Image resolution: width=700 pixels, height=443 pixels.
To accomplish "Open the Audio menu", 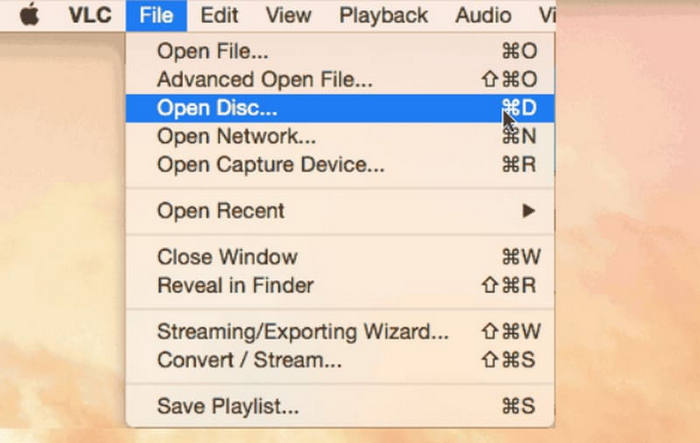I will point(483,15).
